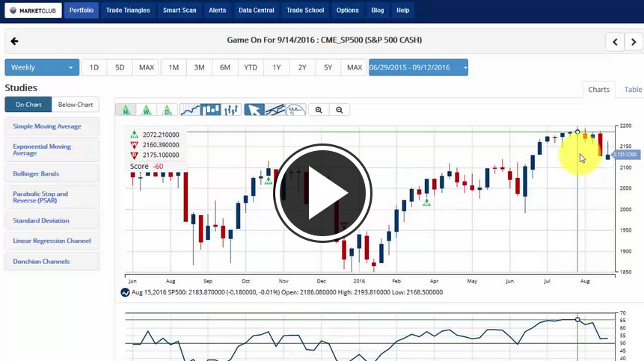Select On-Chart studies toggle

click(28, 105)
